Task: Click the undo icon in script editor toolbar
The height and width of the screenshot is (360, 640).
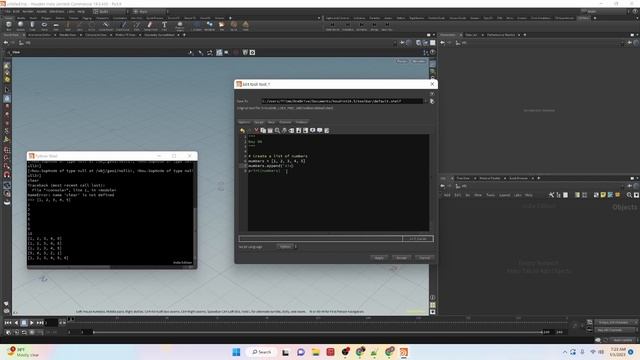Action: click(242, 130)
